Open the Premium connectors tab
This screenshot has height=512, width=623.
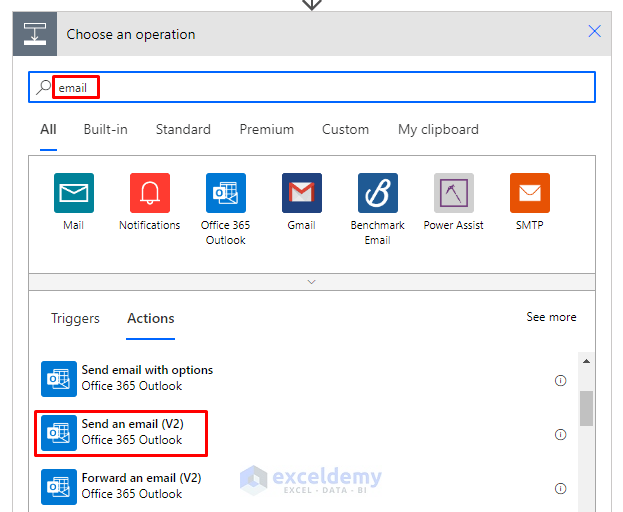point(267,129)
